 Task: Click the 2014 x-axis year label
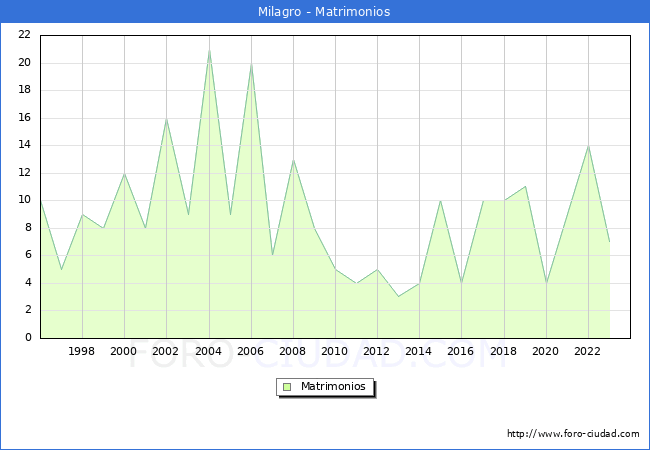(x=418, y=351)
